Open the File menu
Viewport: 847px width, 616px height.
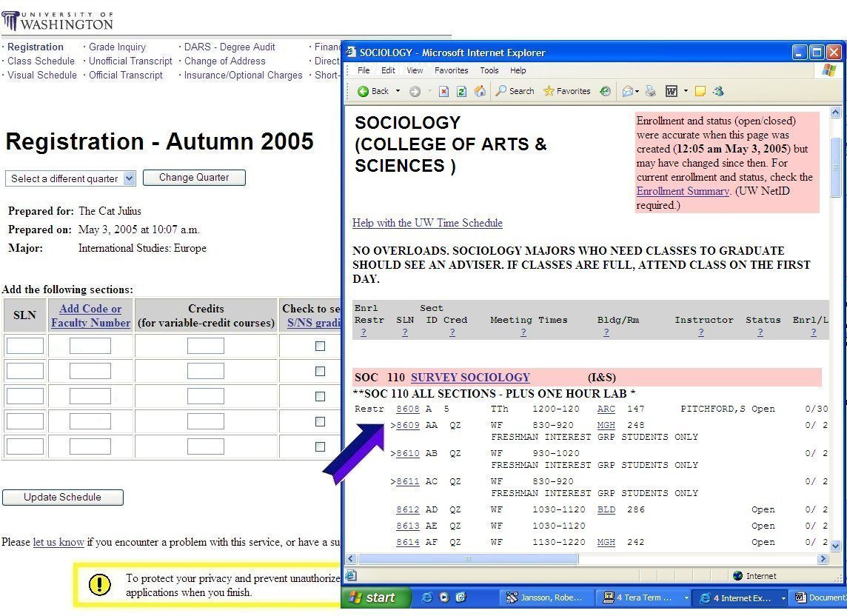click(364, 70)
